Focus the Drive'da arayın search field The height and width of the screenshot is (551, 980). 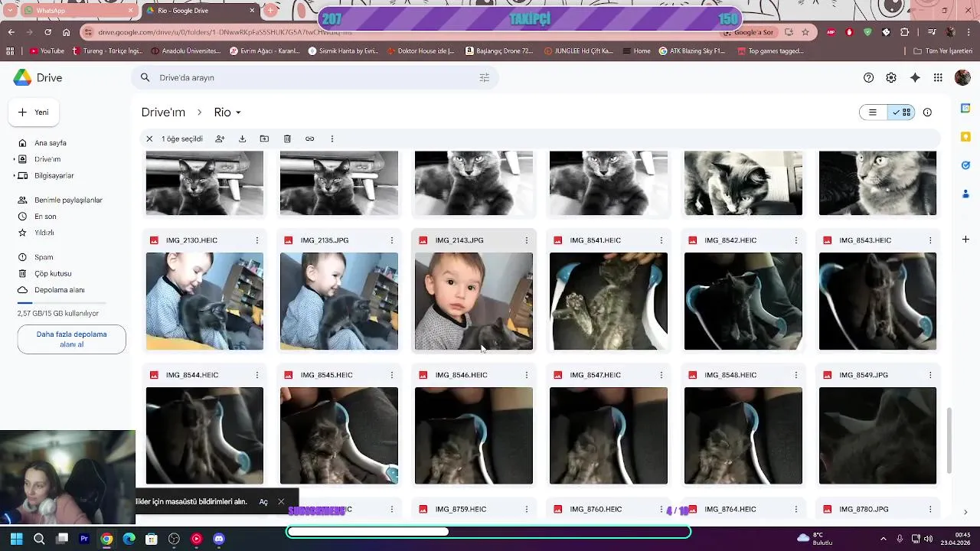[314, 77]
